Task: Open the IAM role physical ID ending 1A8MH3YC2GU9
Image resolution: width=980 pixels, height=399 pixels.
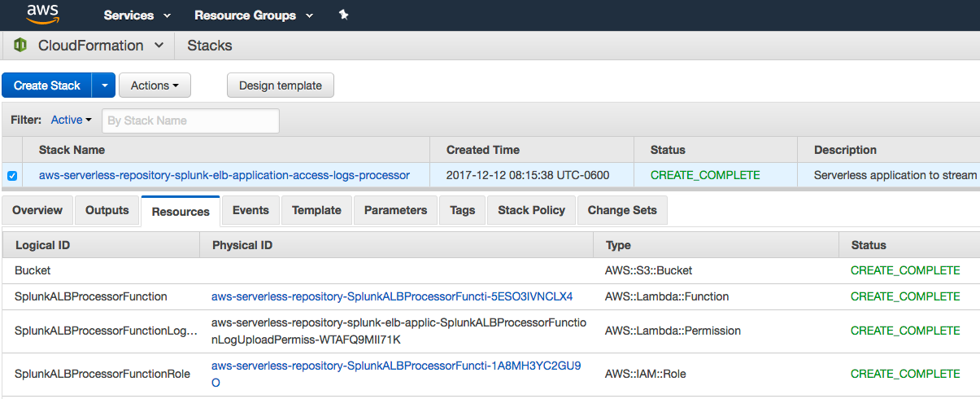Action: [396, 374]
